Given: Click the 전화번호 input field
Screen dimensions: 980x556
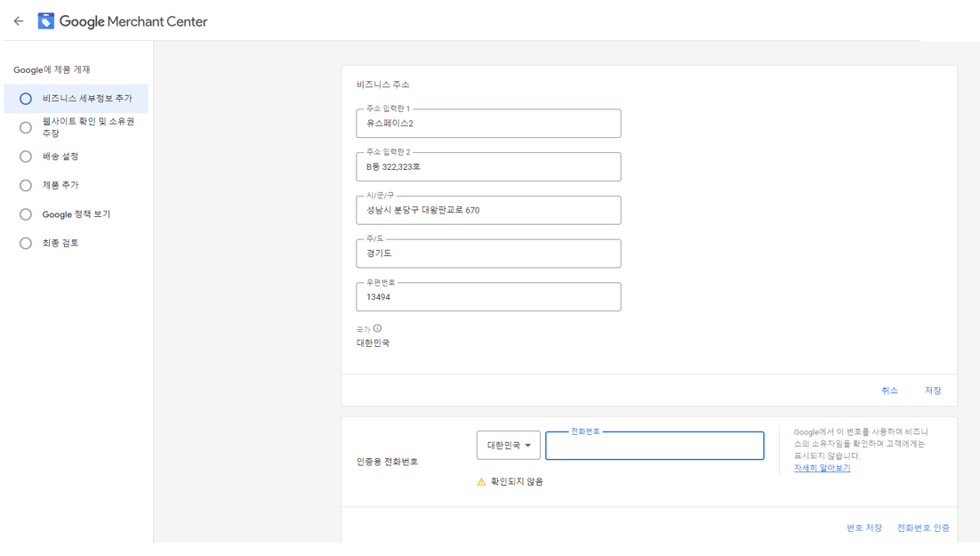Looking at the screenshot, I should pos(655,447).
